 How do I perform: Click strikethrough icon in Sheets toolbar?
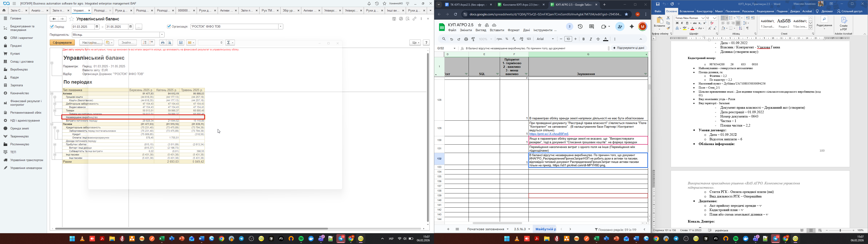(x=598, y=39)
